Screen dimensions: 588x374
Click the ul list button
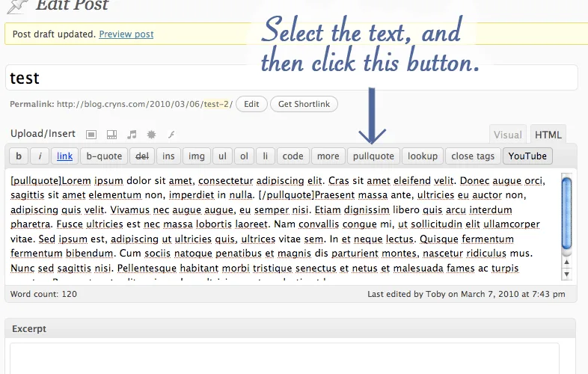pos(222,156)
